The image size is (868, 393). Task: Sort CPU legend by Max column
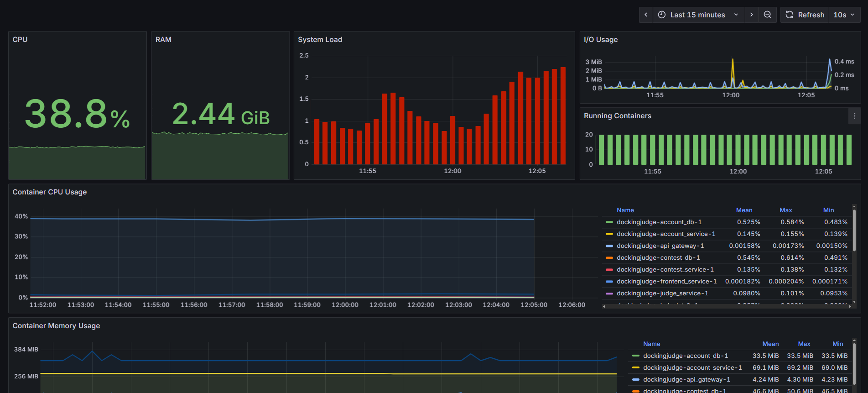pos(785,210)
